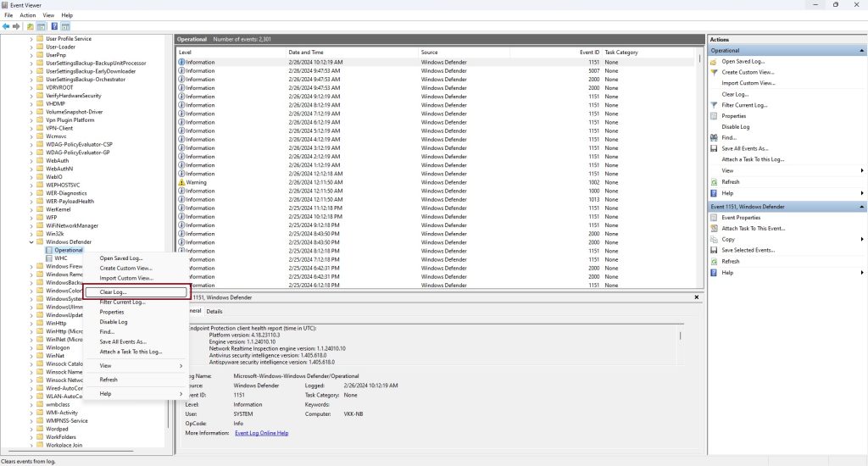Collapse Event 1151 section in Actions pane
The height and width of the screenshot is (466, 868).
click(x=861, y=207)
